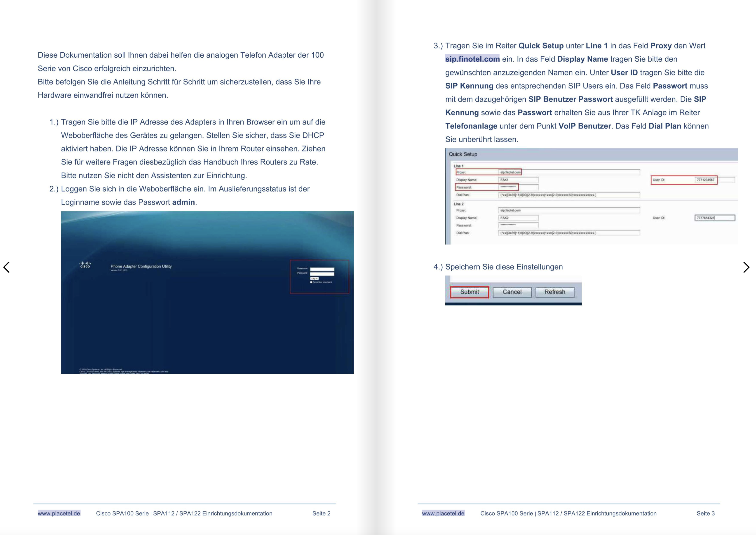Click the Log In button
Screen dimensions: 756x535
click(x=314, y=278)
